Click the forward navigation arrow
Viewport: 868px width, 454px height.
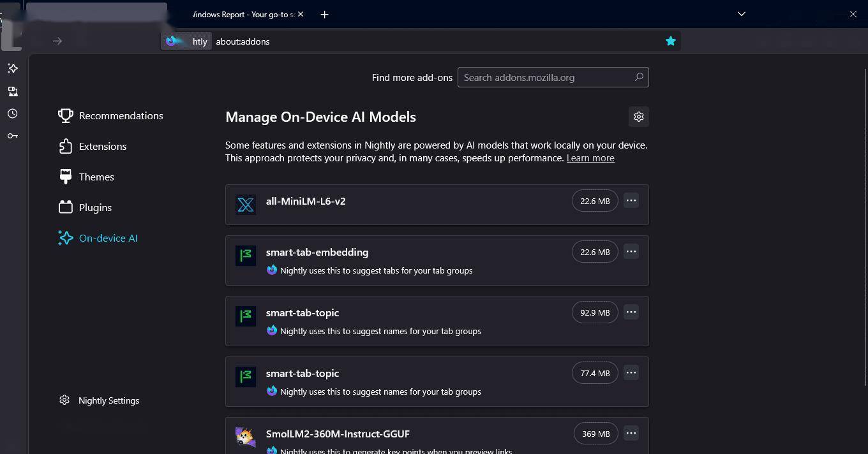point(57,41)
